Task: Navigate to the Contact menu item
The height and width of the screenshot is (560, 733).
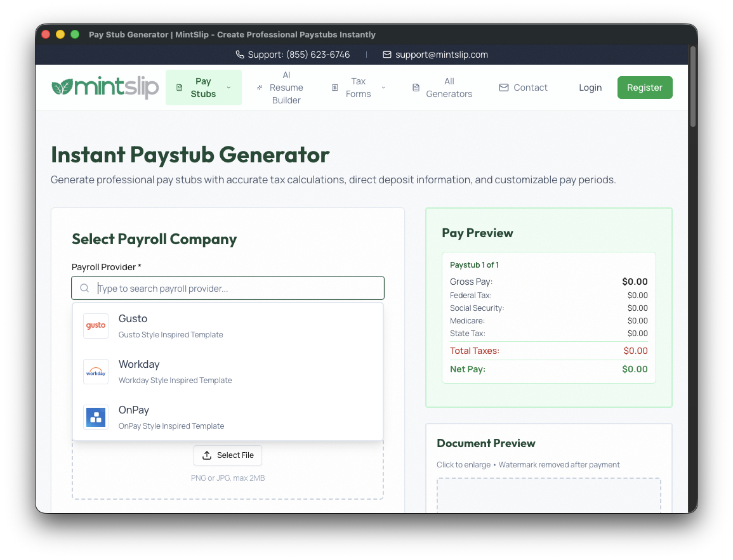Action: (x=531, y=88)
